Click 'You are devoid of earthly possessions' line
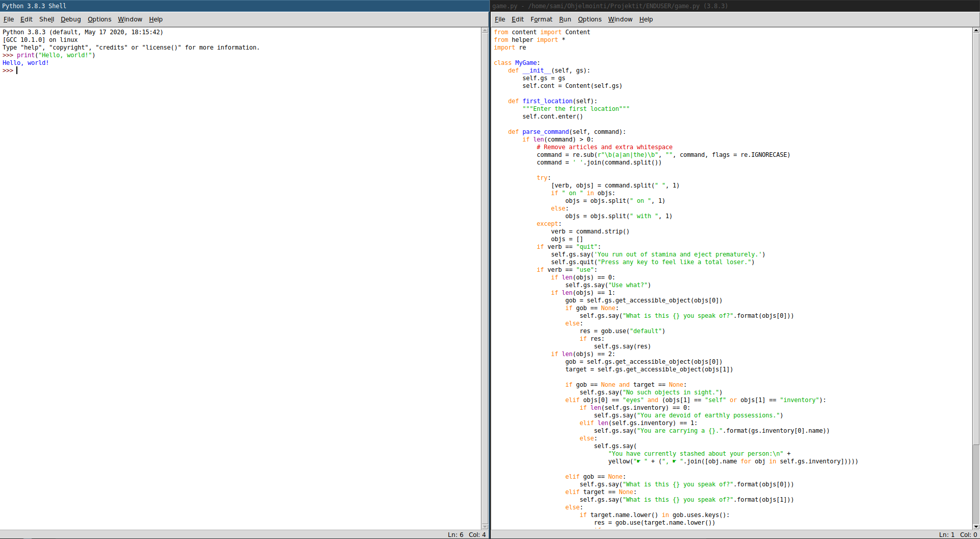 click(x=688, y=415)
